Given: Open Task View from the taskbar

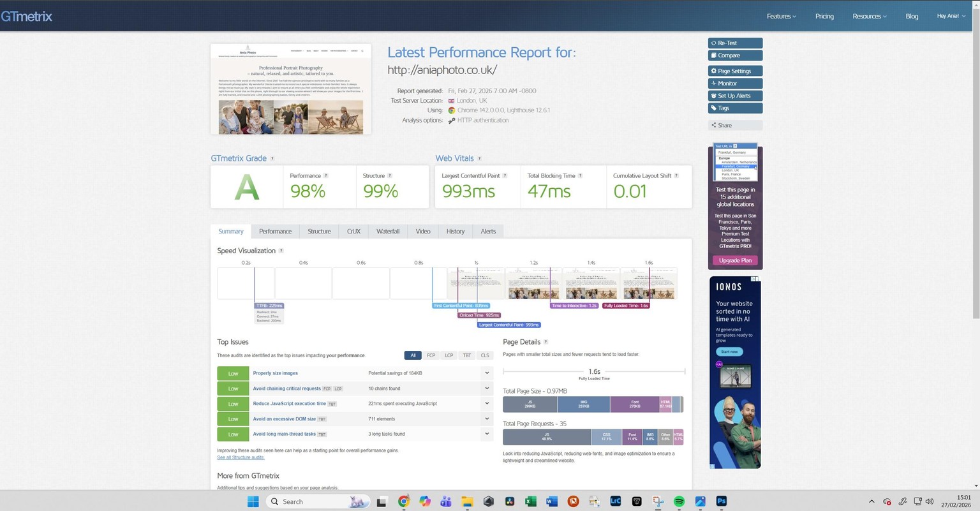Looking at the screenshot, I should (x=382, y=501).
